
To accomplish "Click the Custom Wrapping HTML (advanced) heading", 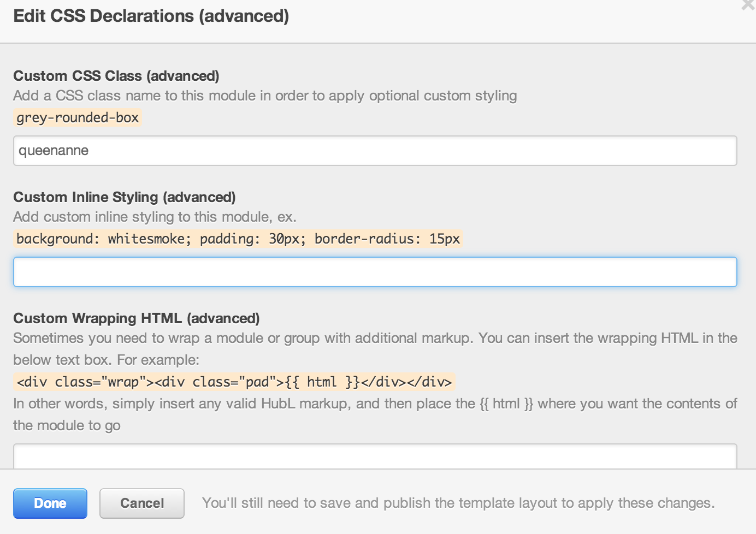I will click(x=137, y=318).
